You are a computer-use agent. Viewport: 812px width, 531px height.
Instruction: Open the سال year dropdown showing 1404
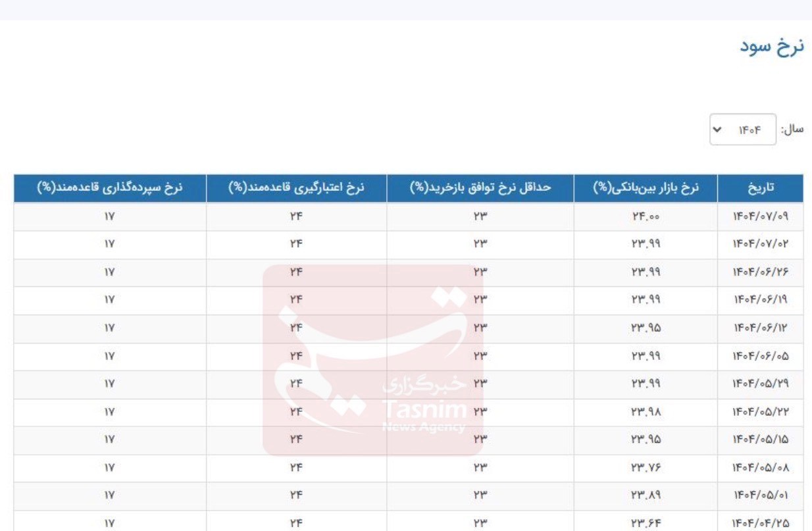[x=743, y=130]
